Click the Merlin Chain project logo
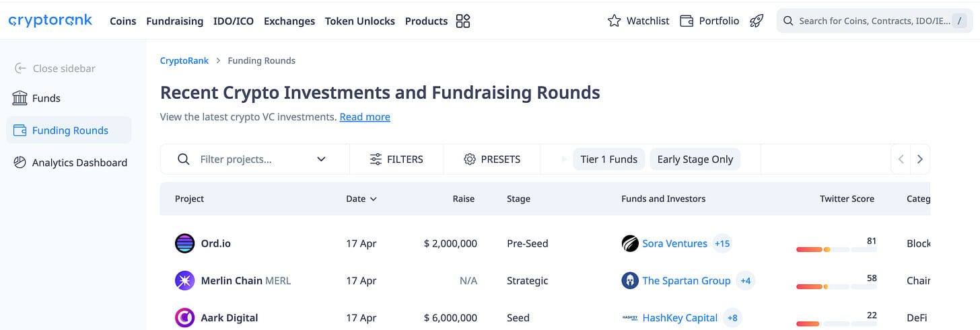The height and width of the screenshot is (330, 980). coord(184,281)
